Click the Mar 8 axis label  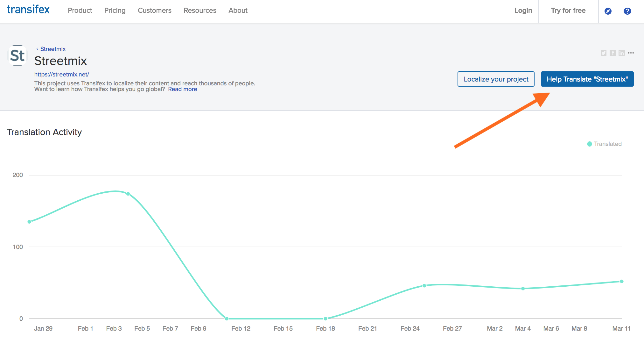coord(579,328)
